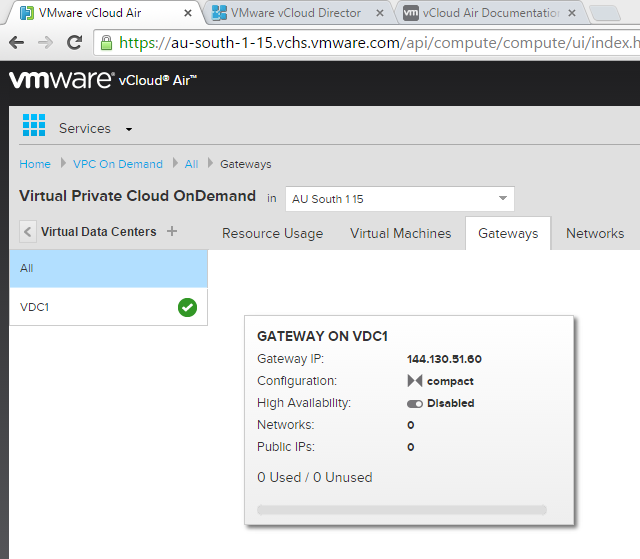Viewport: 640px width, 559px height.
Task: Click the vCloud Air Documentation tab favicon
Action: coord(411,13)
